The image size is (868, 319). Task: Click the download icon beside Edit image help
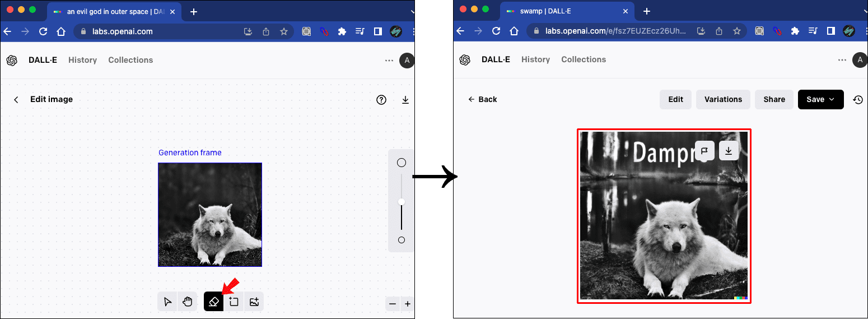coord(405,100)
